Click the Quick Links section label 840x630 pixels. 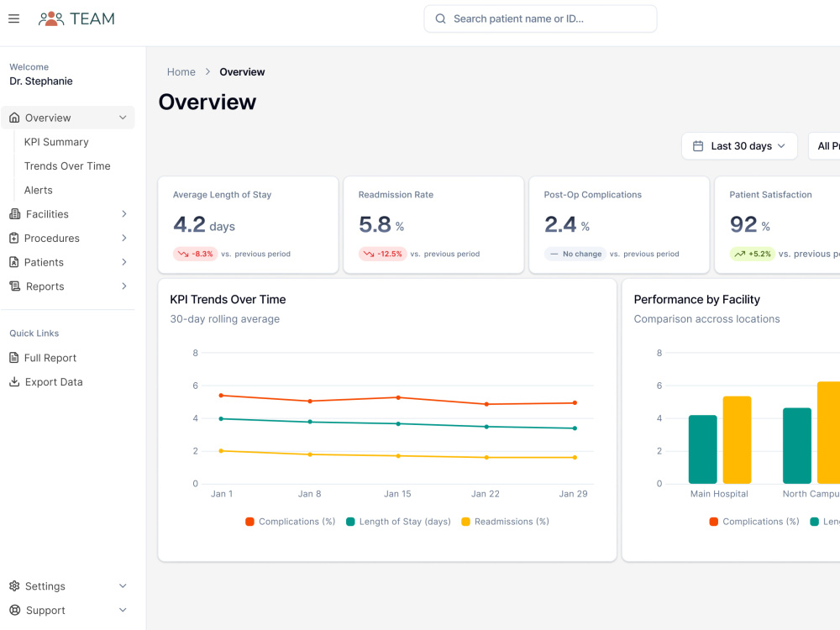pos(34,333)
